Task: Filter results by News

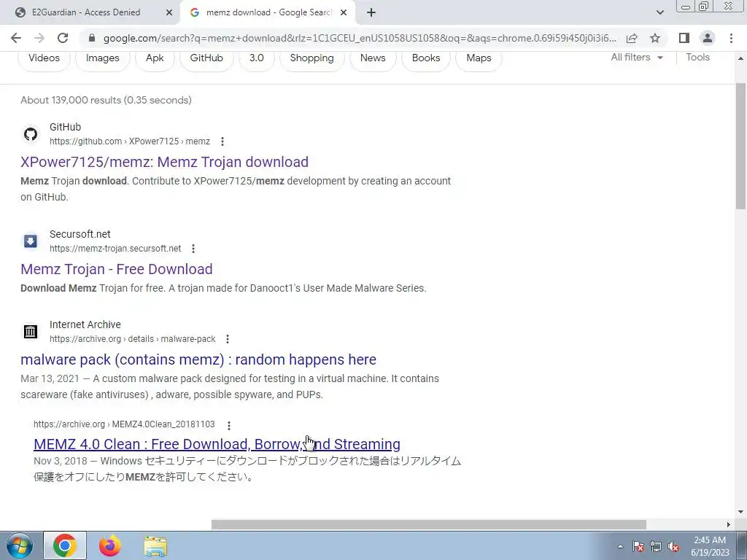Action: click(x=373, y=58)
